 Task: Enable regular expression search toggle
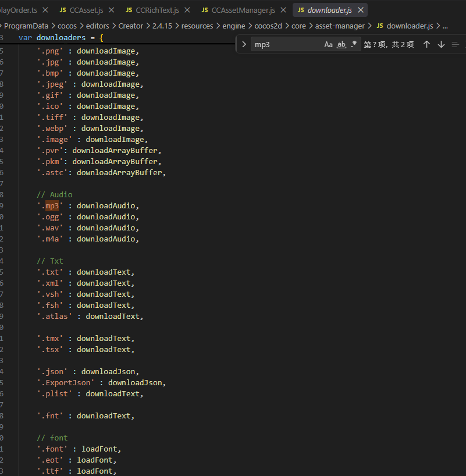pyautogui.click(x=354, y=45)
